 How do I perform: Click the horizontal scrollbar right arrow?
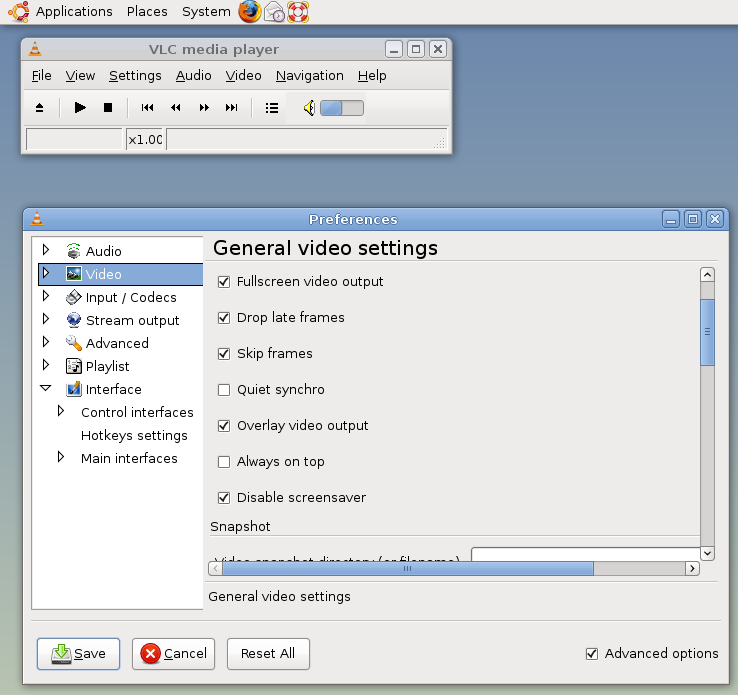(692, 568)
